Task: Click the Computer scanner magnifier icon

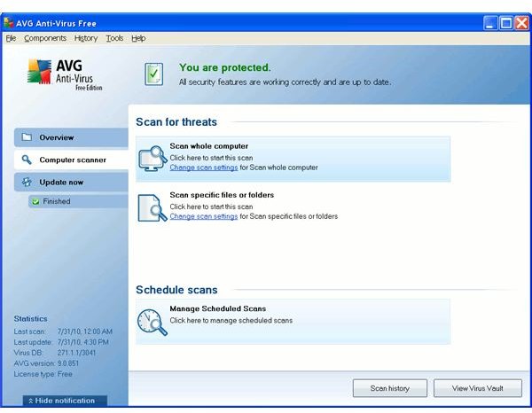Action: [x=27, y=160]
